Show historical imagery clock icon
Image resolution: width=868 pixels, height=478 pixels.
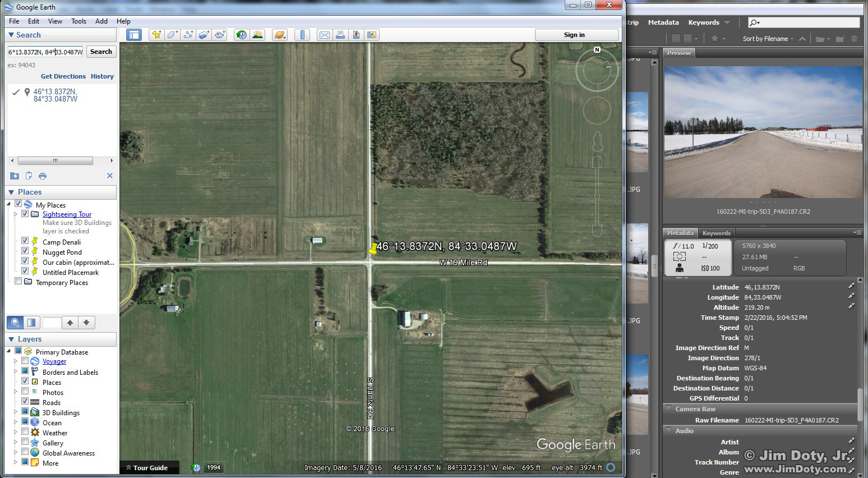[x=242, y=35]
